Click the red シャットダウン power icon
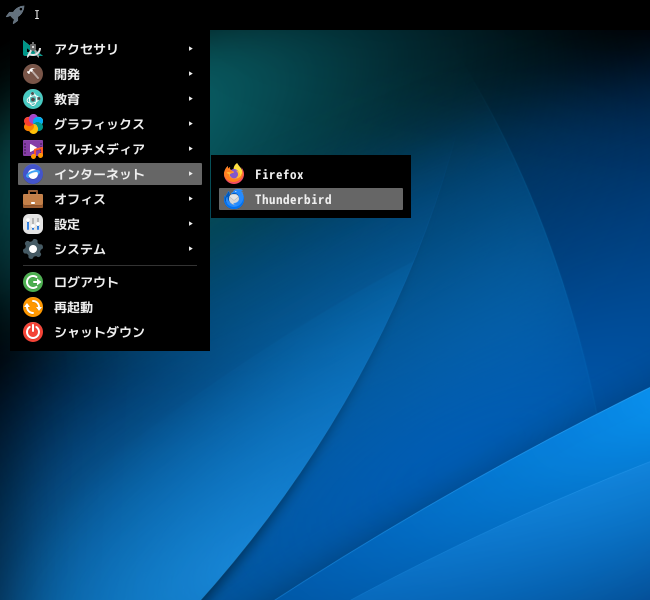The width and height of the screenshot is (650, 600). click(x=33, y=332)
